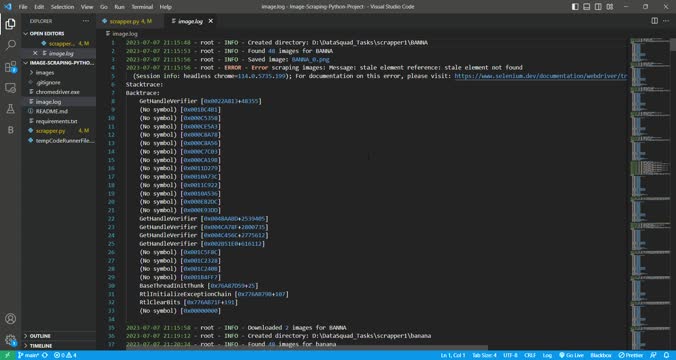Click the Blackbox status bar item
The width and height of the screenshot is (676, 360).
click(601, 355)
